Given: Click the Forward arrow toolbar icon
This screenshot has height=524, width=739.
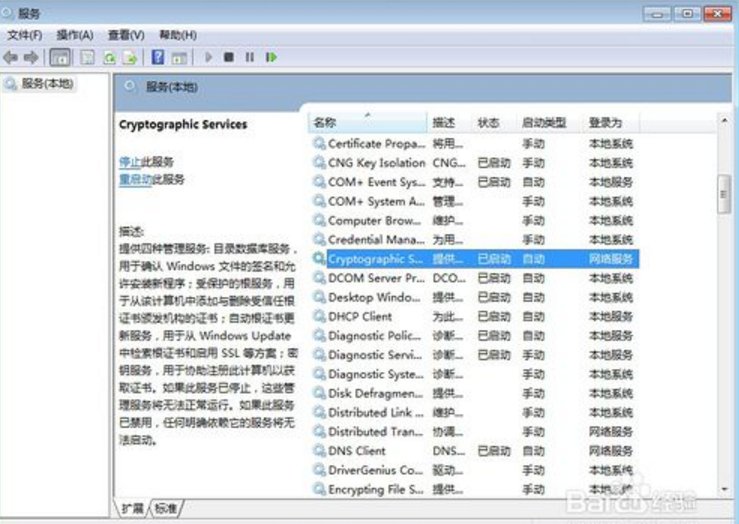Looking at the screenshot, I should point(31,57).
